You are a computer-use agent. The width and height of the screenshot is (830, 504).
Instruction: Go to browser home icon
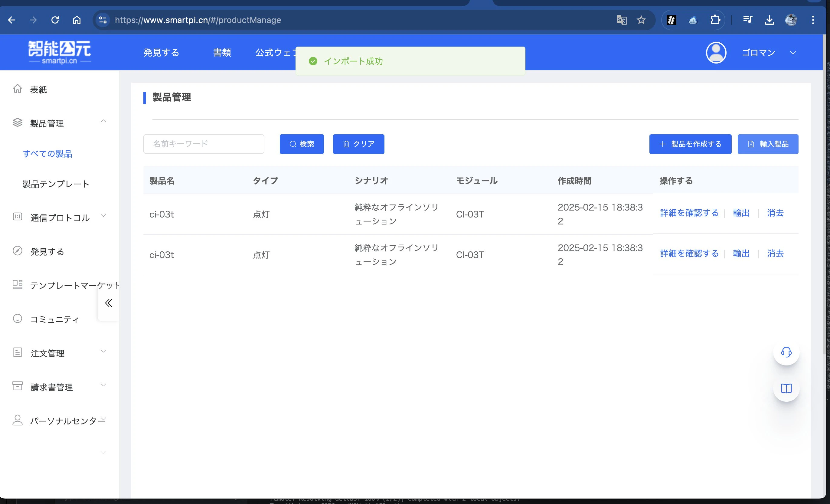click(x=77, y=20)
